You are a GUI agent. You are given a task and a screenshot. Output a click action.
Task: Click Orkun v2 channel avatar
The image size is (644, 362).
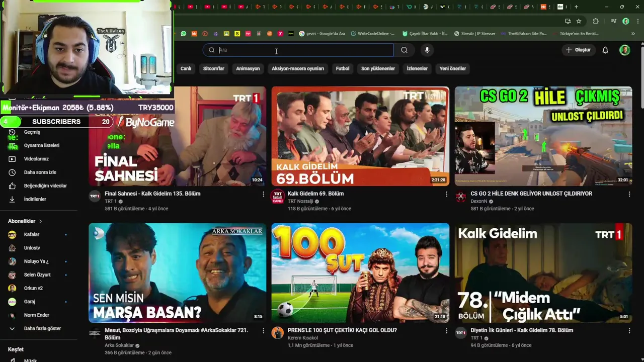pos(12,288)
